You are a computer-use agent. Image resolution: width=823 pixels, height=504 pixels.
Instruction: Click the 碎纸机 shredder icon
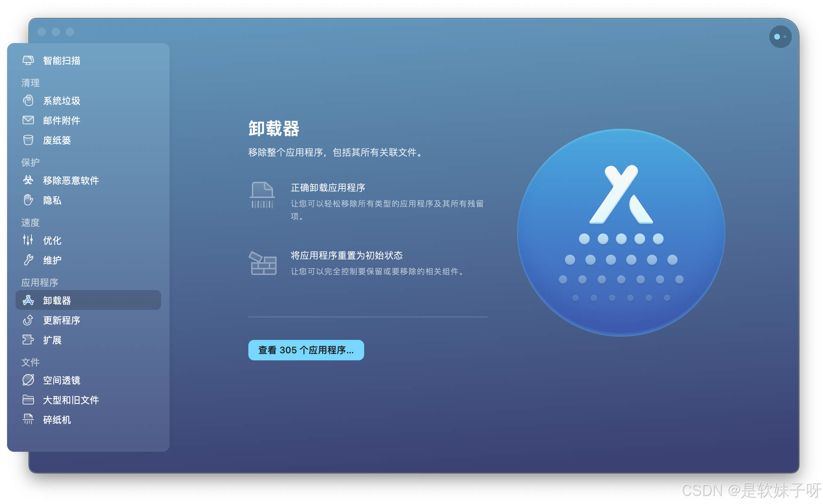28,420
